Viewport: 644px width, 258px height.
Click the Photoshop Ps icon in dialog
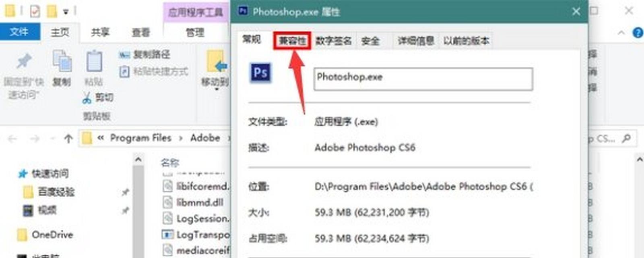(x=260, y=73)
